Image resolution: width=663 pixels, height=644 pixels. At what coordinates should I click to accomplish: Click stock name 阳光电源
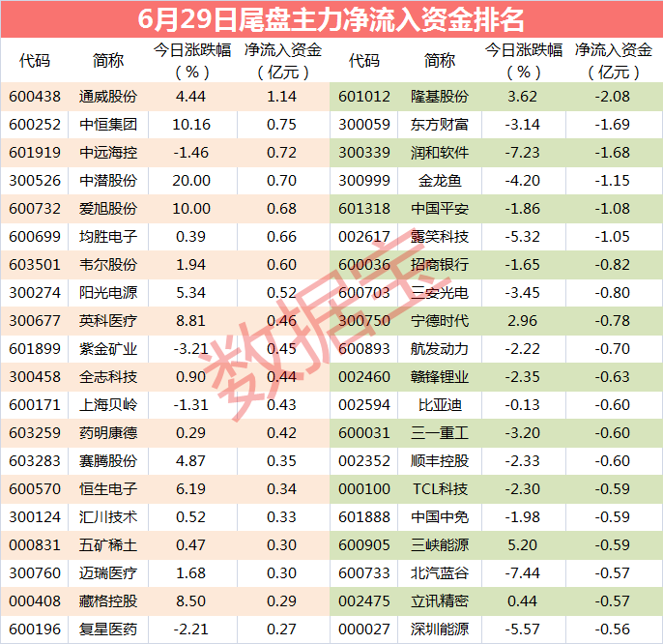click(x=108, y=293)
